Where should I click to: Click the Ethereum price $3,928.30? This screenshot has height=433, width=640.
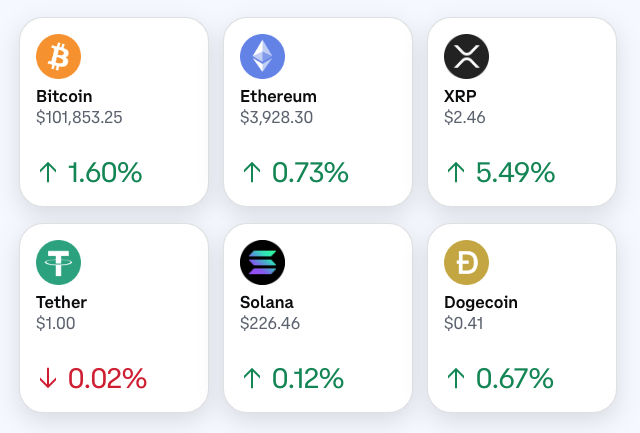click(x=277, y=117)
